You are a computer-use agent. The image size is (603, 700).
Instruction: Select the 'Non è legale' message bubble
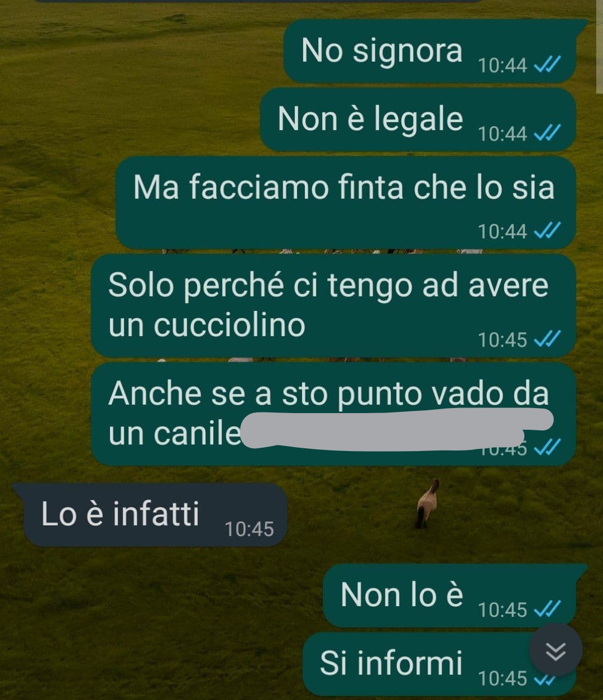click(418, 119)
